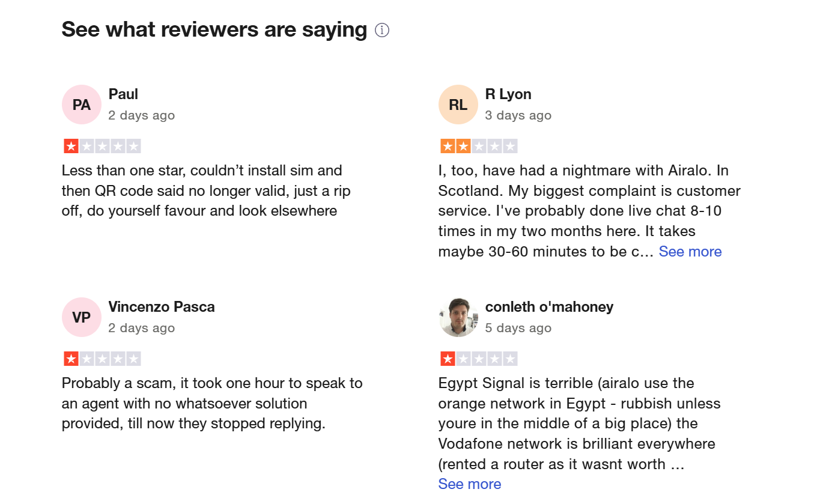817x504 pixels.
Task: Click Vincenzo's review text about a scam
Action: 212,403
